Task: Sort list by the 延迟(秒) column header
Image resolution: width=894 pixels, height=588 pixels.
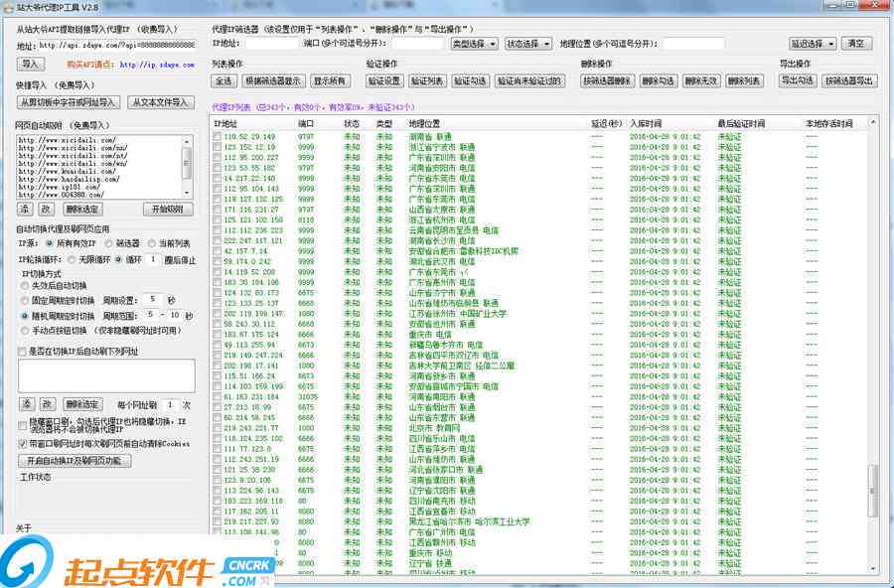Action: coord(607,123)
